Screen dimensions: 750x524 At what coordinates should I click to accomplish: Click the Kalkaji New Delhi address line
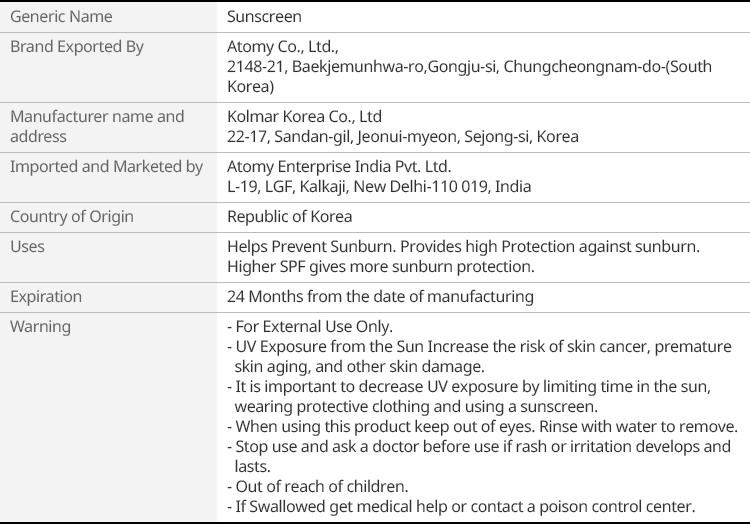[379, 186]
